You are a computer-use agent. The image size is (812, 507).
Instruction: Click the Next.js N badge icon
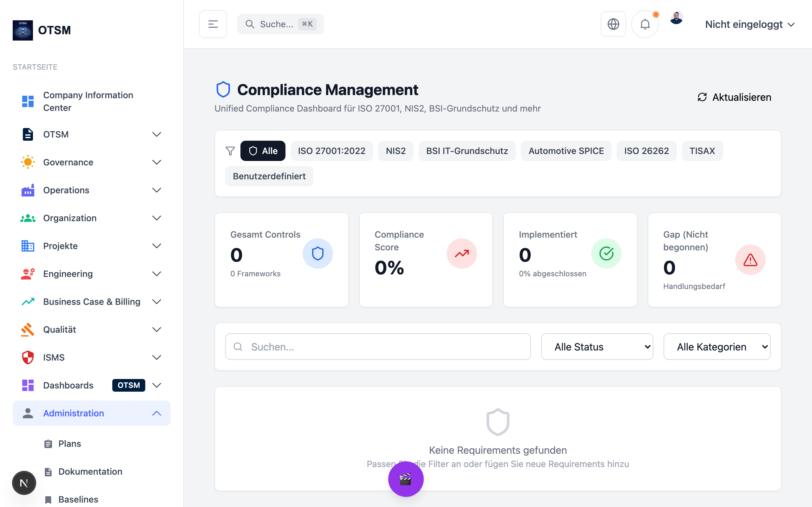pyautogui.click(x=24, y=483)
